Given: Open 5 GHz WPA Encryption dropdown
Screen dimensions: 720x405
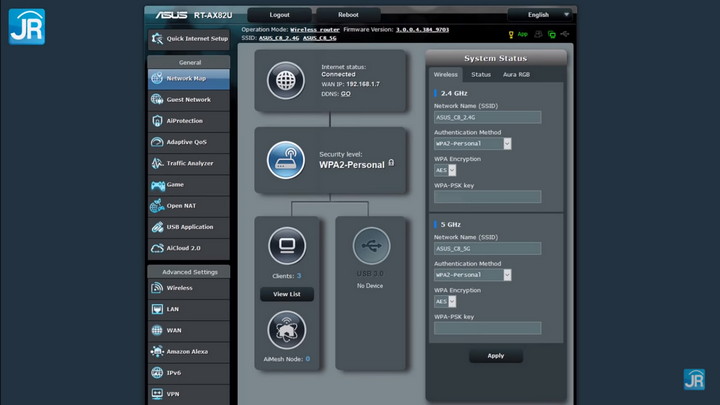Looking at the screenshot, I should 445,301.
